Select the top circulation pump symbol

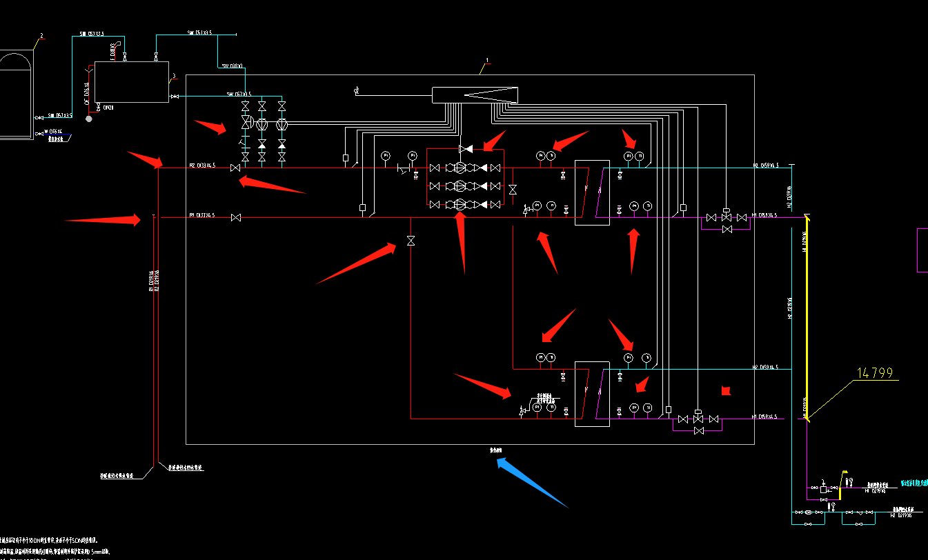(460, 168)
